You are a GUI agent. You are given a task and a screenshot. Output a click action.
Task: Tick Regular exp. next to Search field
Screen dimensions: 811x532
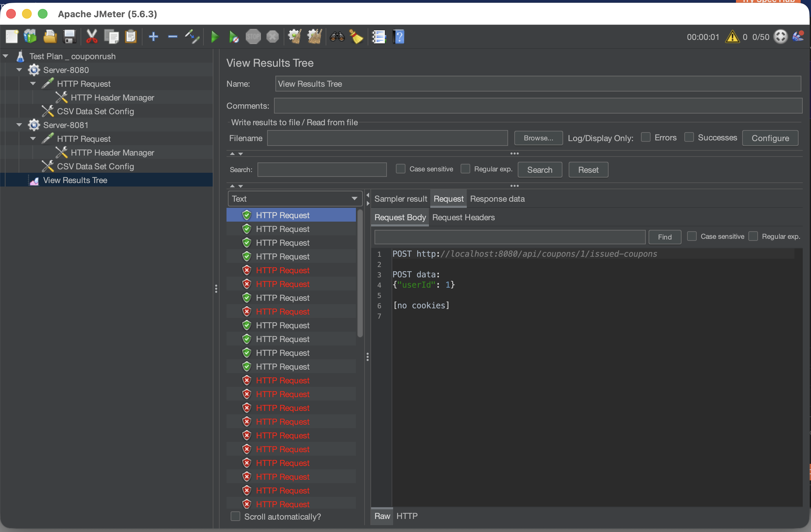(465, 169)
